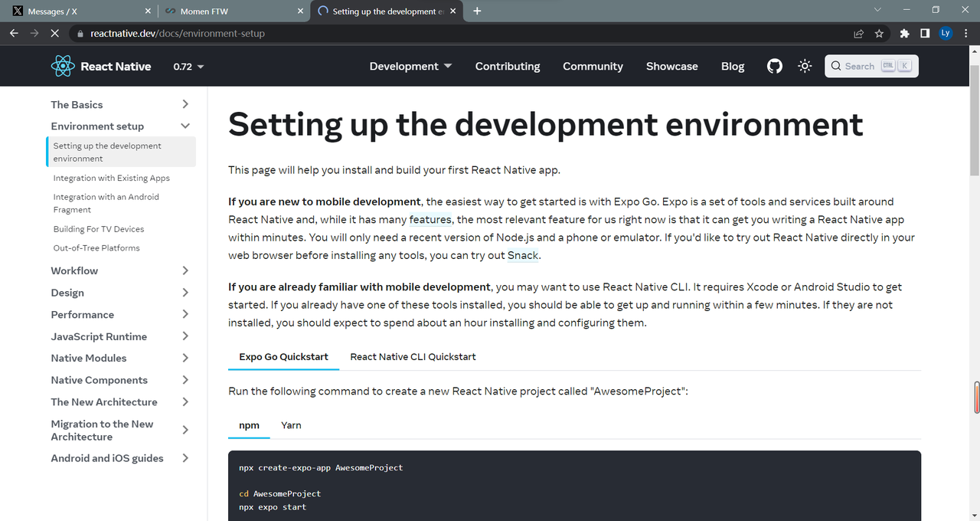
Task: Expand Android and iOS guides section
Action: (119, 458)
